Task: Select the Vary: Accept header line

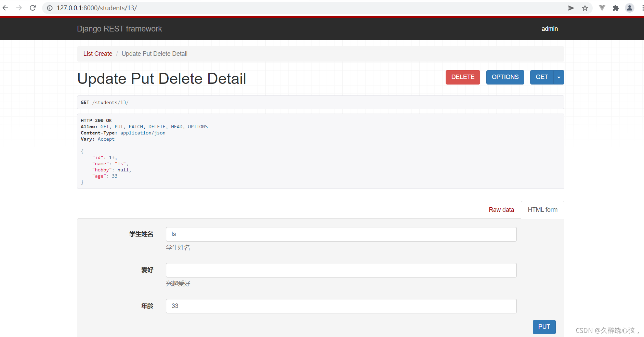Action: [97, 139]
